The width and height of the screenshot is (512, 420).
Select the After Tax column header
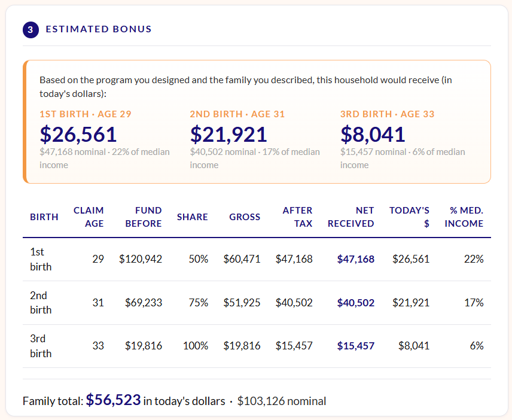click(x=297, y=217)
